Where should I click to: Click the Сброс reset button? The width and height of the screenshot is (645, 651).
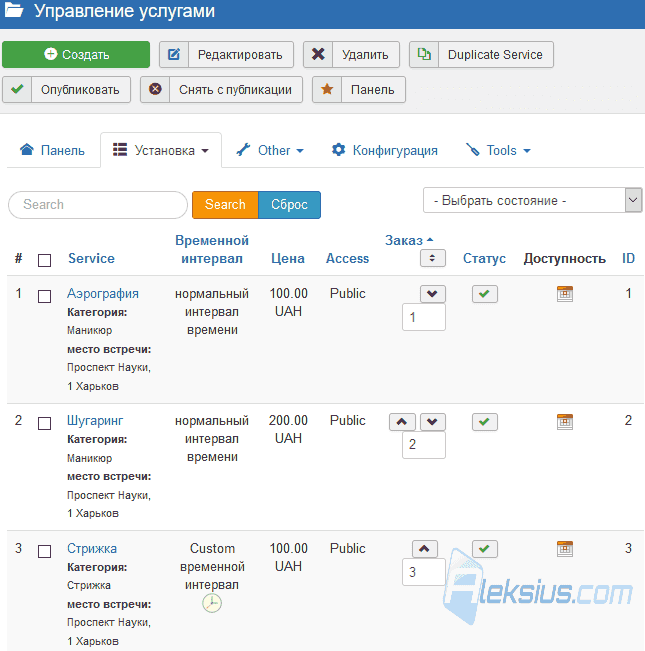click(x=289, y=205)
